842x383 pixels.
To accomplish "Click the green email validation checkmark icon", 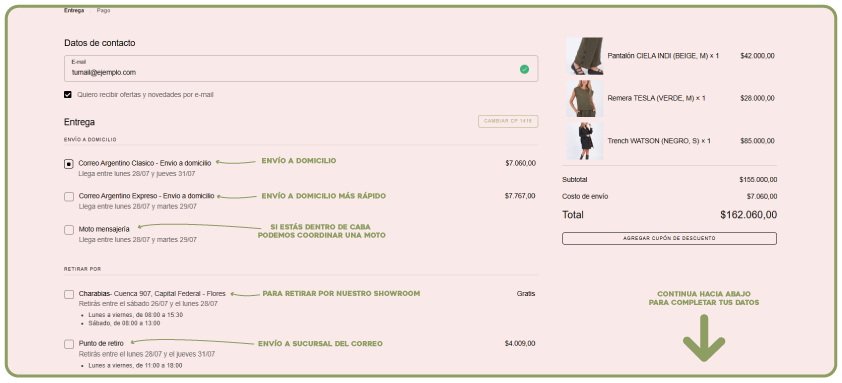I will 524,69.
